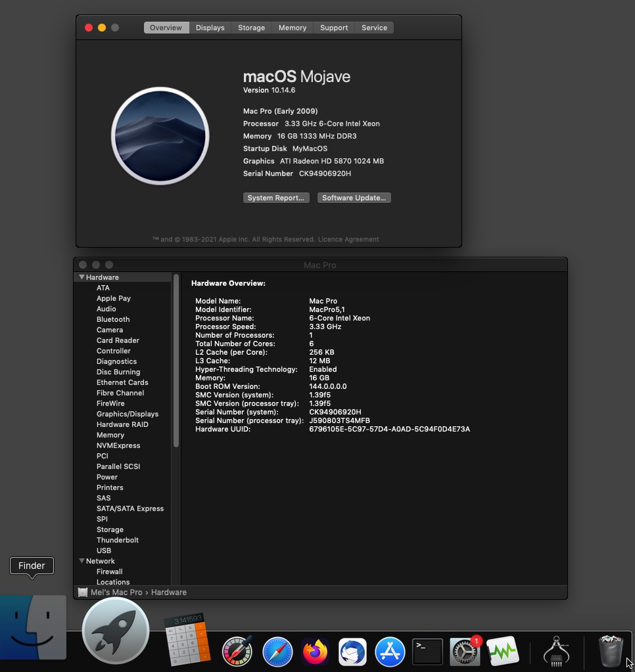The height and width of the screenshot is (672, 635).
Task: Select Diagnostics in the sidebar
Action: pyautogui.click(x=116, y=361)
